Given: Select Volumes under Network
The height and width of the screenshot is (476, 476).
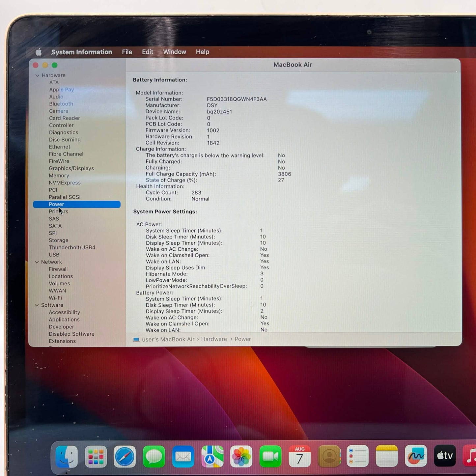Looking at the screenshot, I should [59, 284].
